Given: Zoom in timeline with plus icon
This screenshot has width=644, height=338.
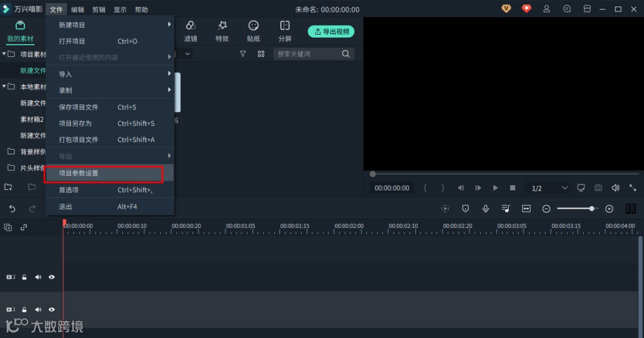Looking at the screenshot, I should (x=609, y=209).
